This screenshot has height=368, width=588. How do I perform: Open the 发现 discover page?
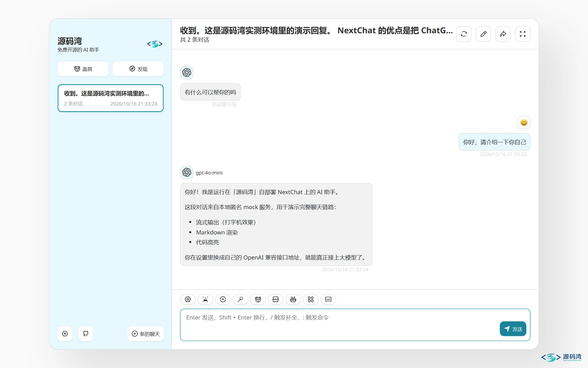[x=138, y=69]
